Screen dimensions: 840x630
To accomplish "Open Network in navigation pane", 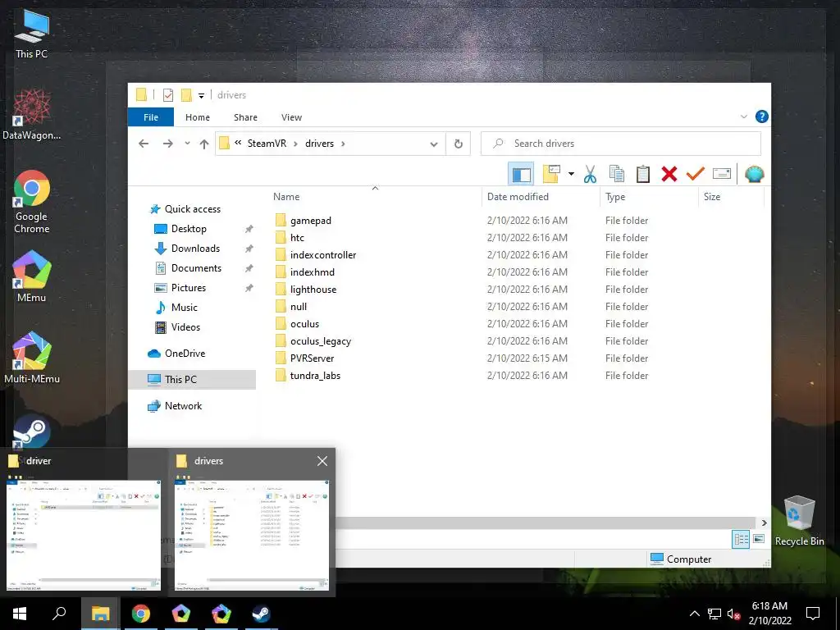I will click(x=183, y=405).
